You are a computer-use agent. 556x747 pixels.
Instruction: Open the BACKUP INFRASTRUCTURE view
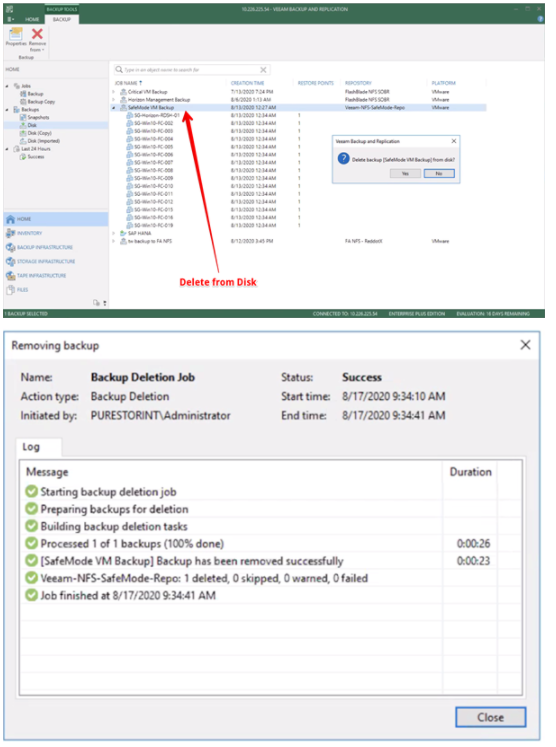[56, 247]
